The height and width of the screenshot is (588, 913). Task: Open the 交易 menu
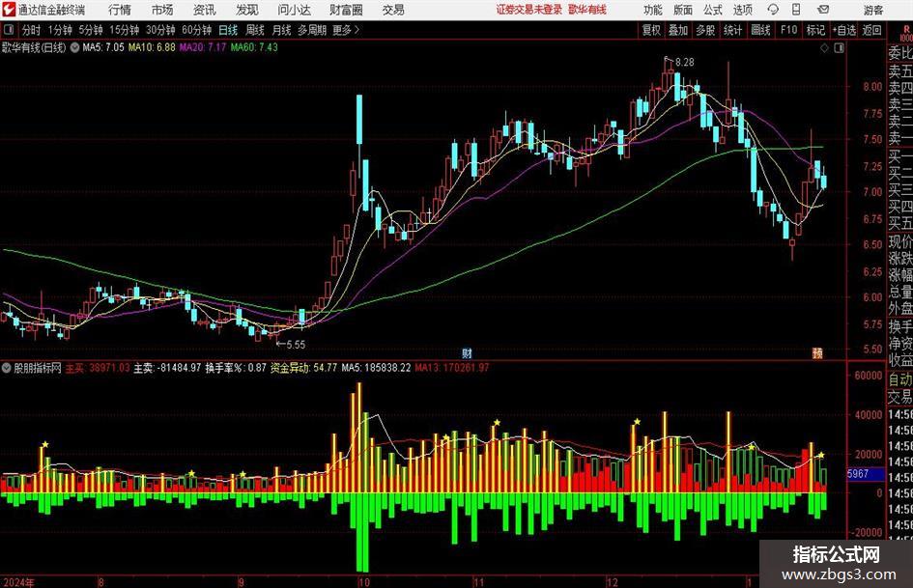(393, 10)
